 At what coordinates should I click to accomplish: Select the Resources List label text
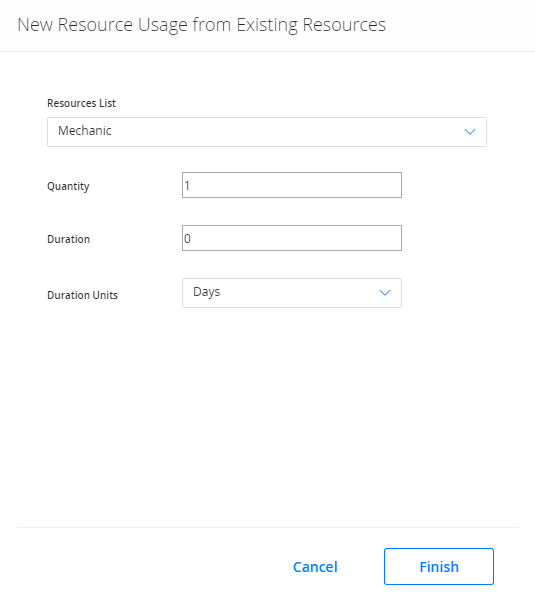(81, 103)
